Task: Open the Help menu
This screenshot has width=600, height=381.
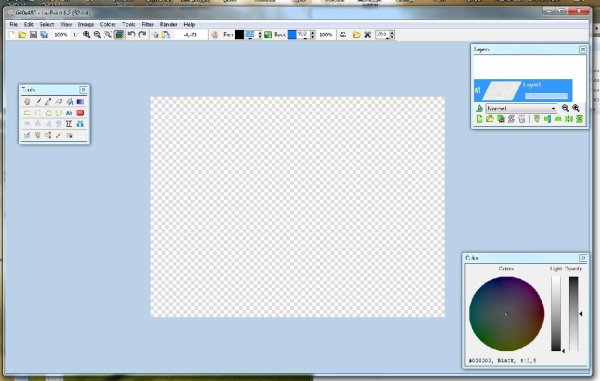Action: (x=189, y=24)
